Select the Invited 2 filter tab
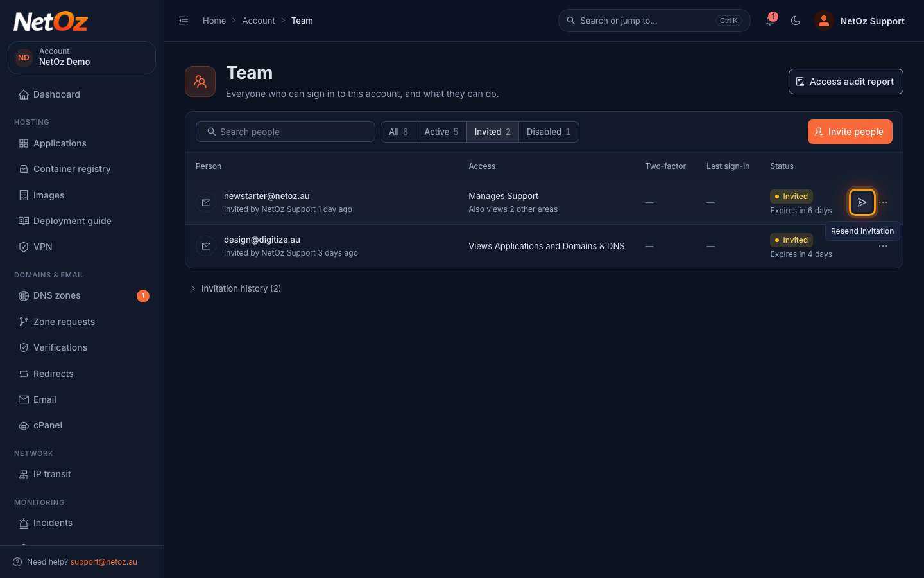Screen dimensions: 924x578 pyautogui.click(x=493, y=132)
